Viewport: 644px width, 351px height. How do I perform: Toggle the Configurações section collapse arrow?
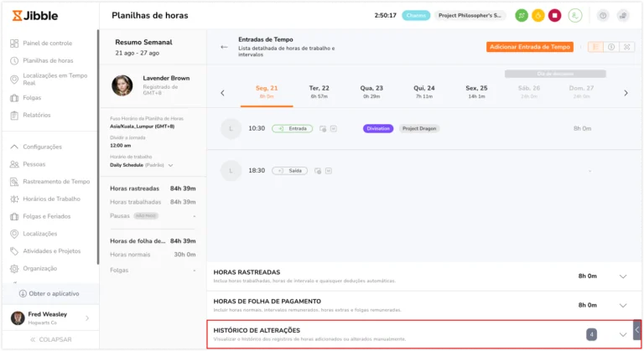click(x=14, y=147)
